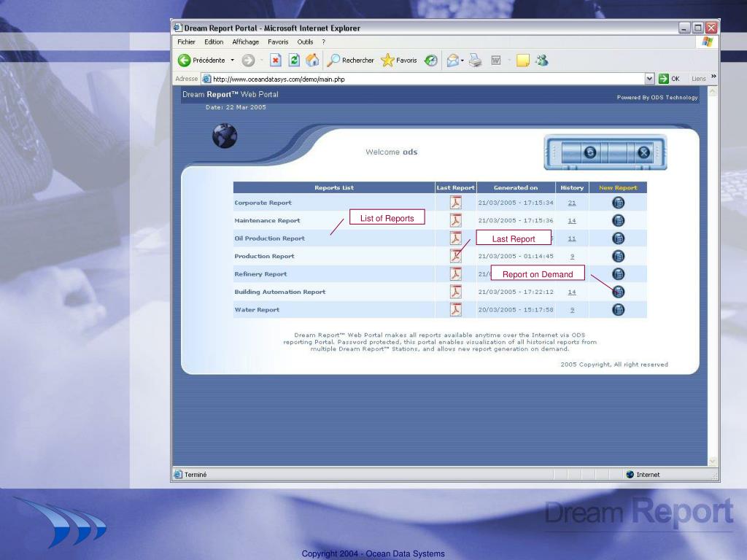Generate new Maintenance Report on demand
The height and width of the screenshot is (560, 747).
click(618, 220)
